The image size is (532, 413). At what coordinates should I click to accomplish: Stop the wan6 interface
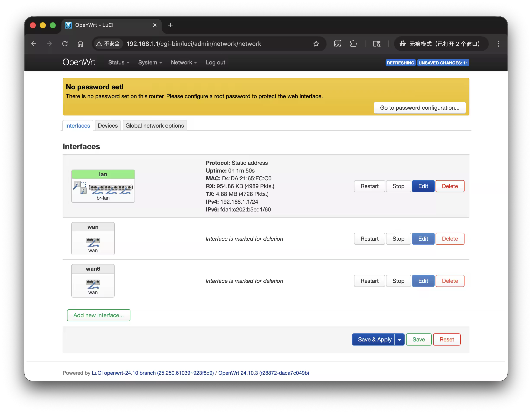pos(398,281)
